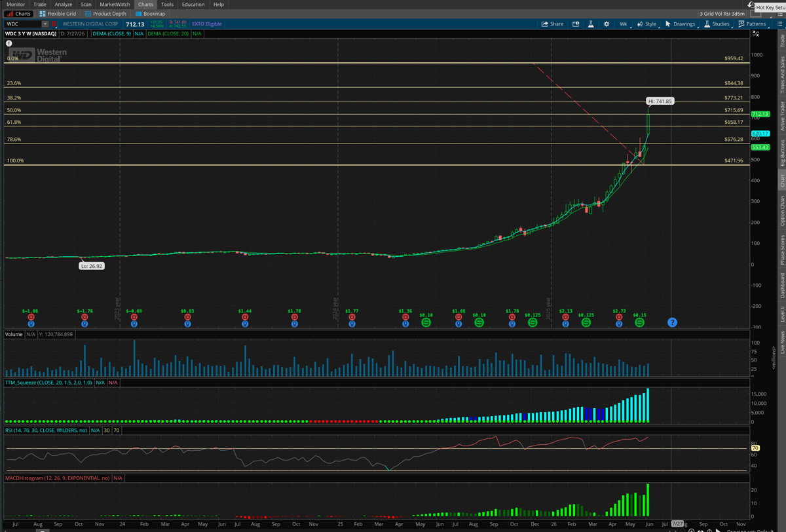Open the Tools tab
The width and height of the screenshot is (786, 532).
click(x=167, y=4)
